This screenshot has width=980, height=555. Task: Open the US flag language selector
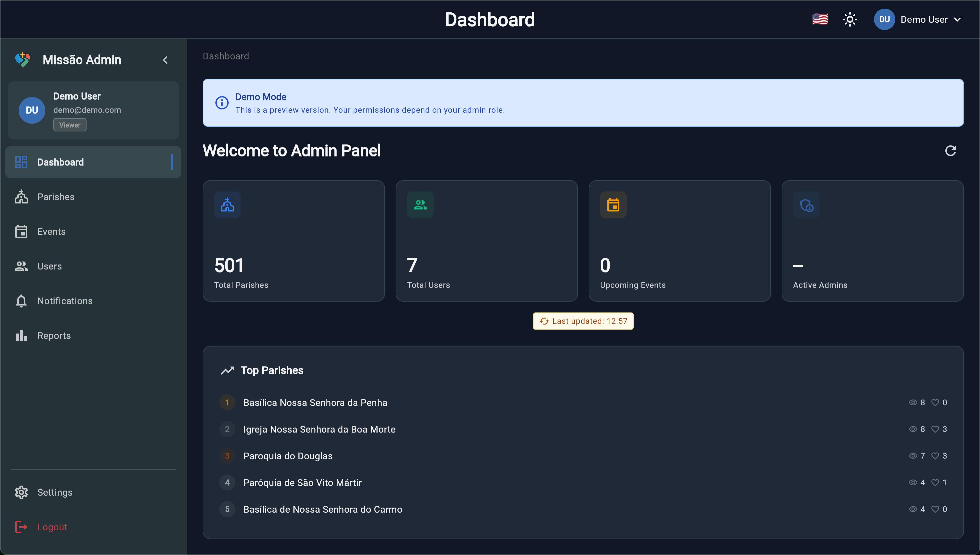click(x=820, y=19)
